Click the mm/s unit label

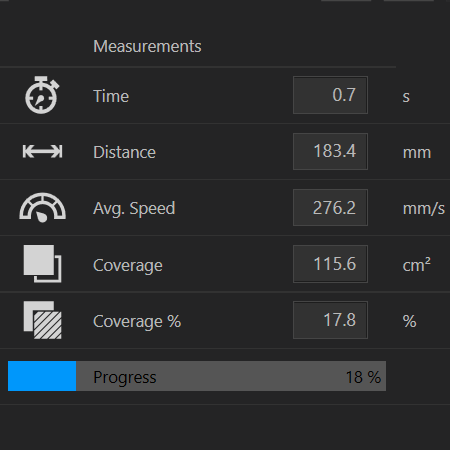tap(424, 209)
